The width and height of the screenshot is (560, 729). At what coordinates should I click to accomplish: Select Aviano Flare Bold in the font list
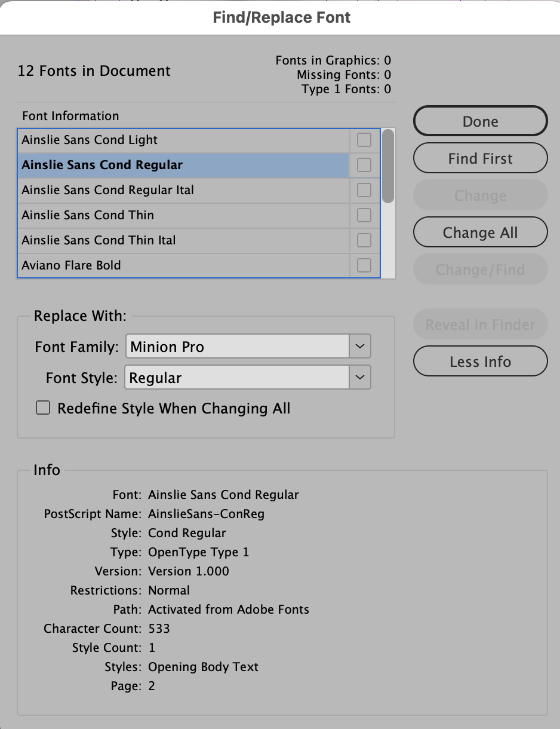coord(179,265)
